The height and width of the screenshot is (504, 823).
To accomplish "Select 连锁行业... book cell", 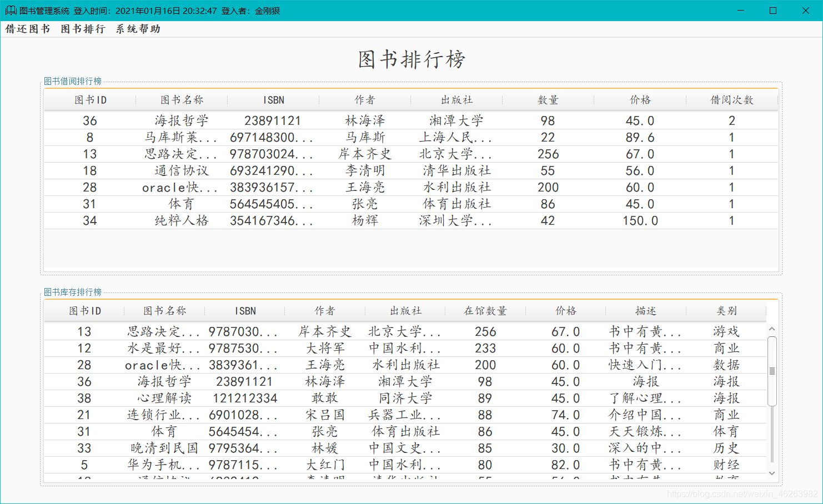I will tap(164, 415).
